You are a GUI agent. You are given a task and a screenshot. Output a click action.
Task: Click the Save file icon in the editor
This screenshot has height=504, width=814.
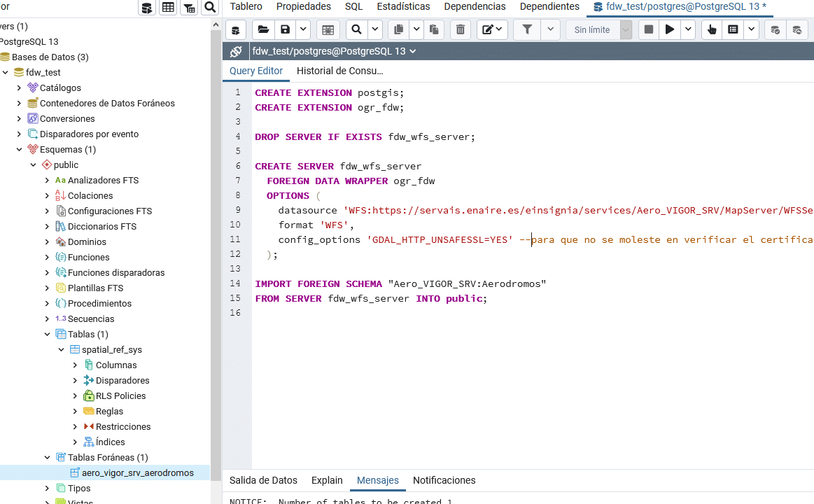(x=285, y=29)
